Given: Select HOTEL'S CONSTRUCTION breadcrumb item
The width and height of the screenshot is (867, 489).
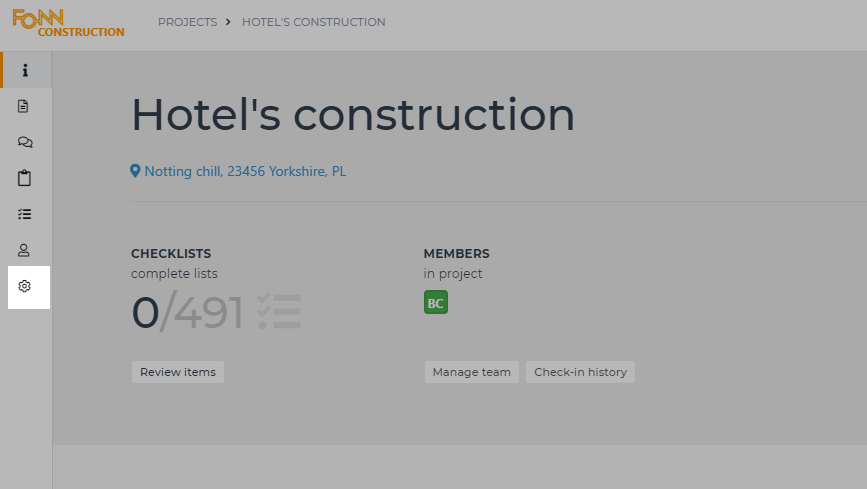Looking at the screenshot, I should point(313,22).
